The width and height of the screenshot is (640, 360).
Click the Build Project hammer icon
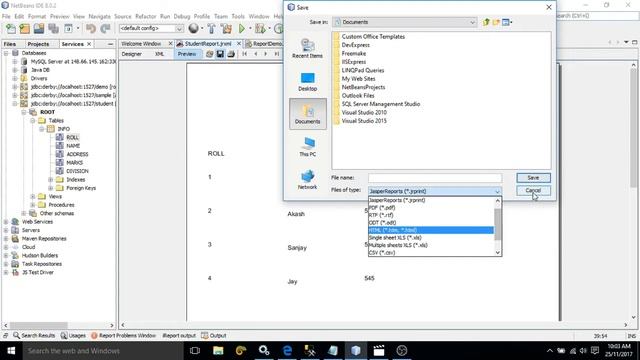[x=211, y=29]
